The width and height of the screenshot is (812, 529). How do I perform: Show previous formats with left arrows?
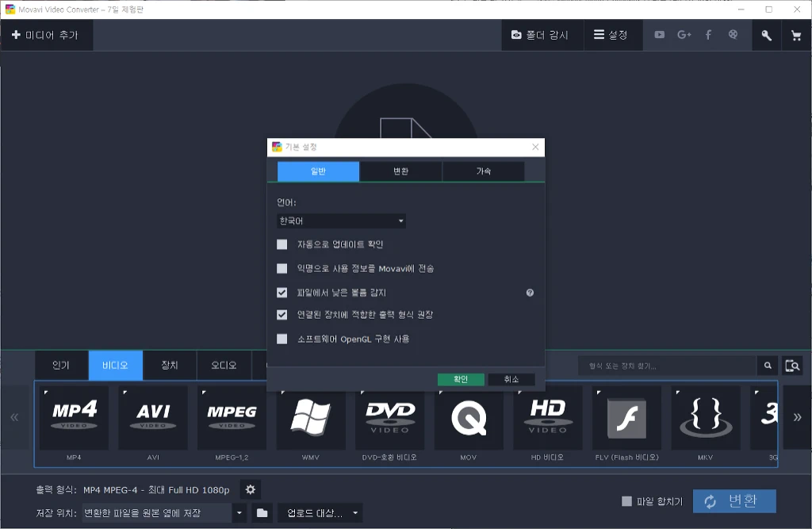[x=14, y=417]
